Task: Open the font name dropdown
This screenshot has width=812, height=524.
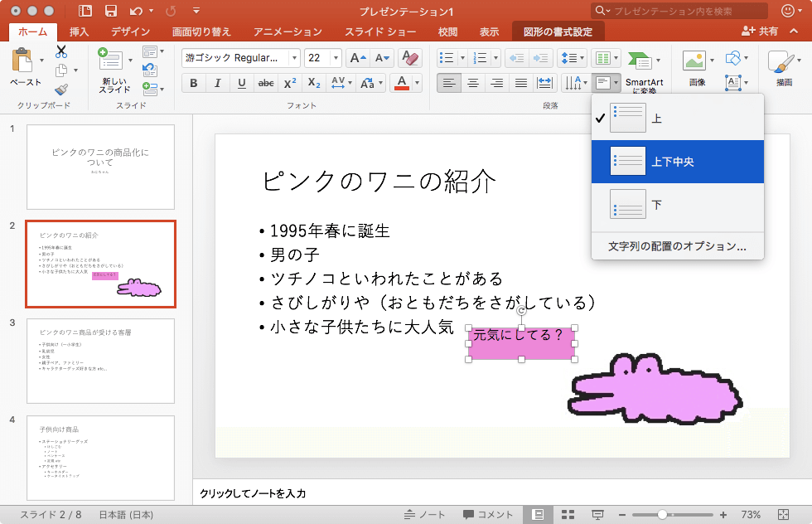Action: click(x=294, y=58)
